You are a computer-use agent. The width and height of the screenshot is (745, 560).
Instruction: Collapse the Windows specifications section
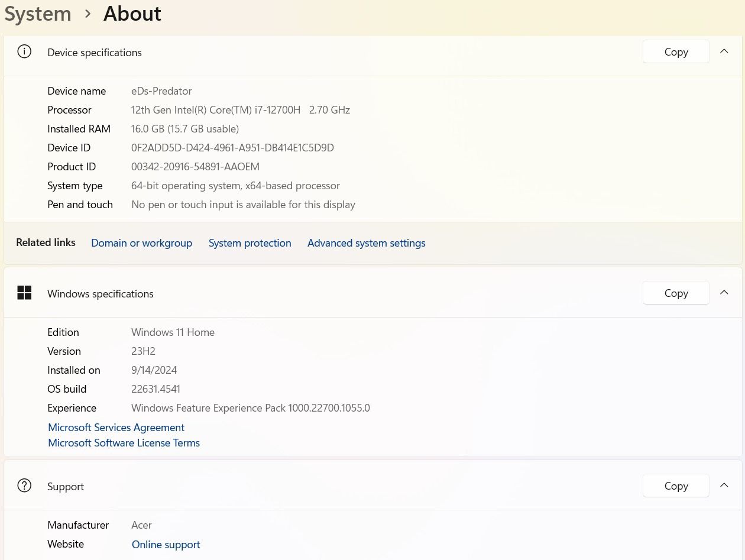pos(724,293)
